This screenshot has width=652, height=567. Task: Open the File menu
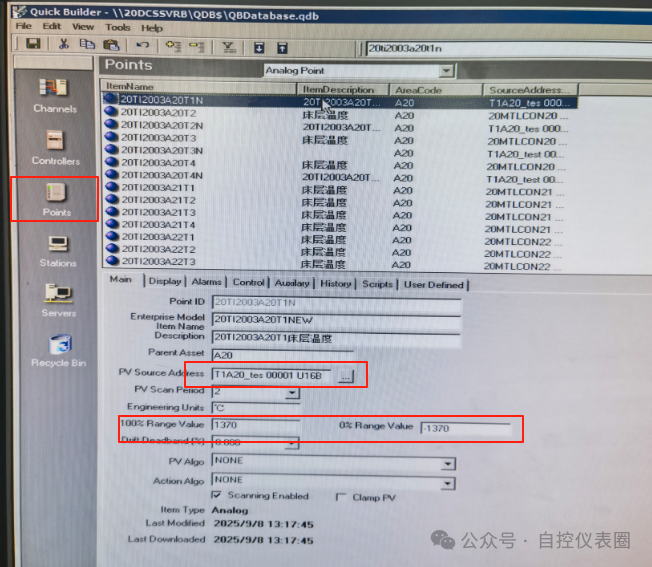coord(24,26)
